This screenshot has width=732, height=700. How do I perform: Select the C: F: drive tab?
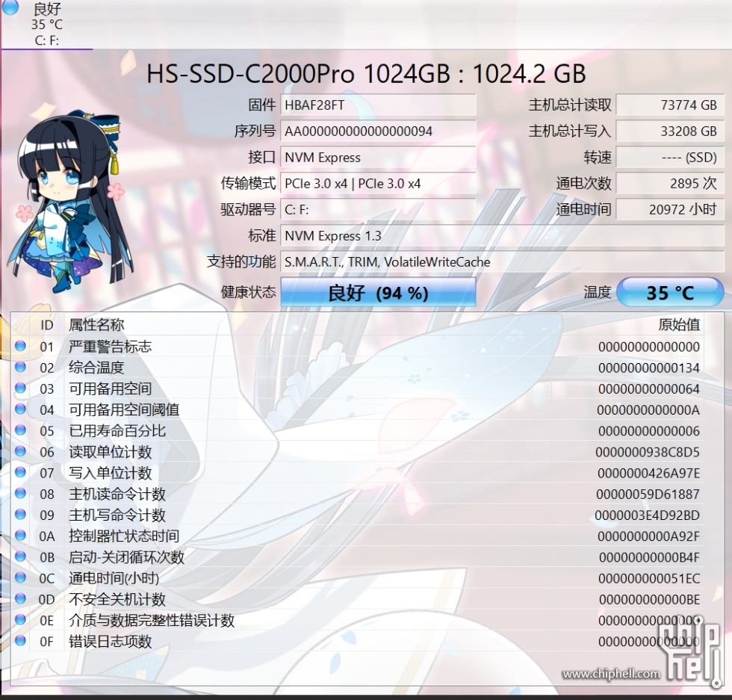46,25
